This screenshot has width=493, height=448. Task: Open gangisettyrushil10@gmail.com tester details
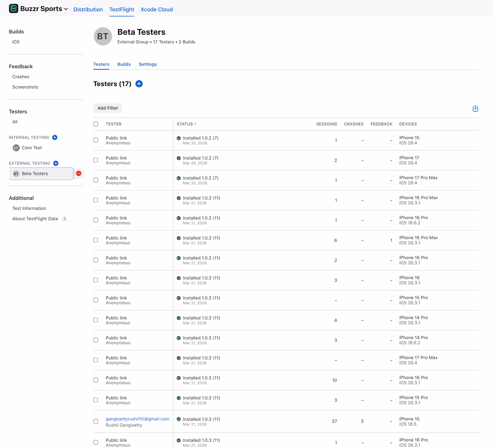[x=137, y=419]
